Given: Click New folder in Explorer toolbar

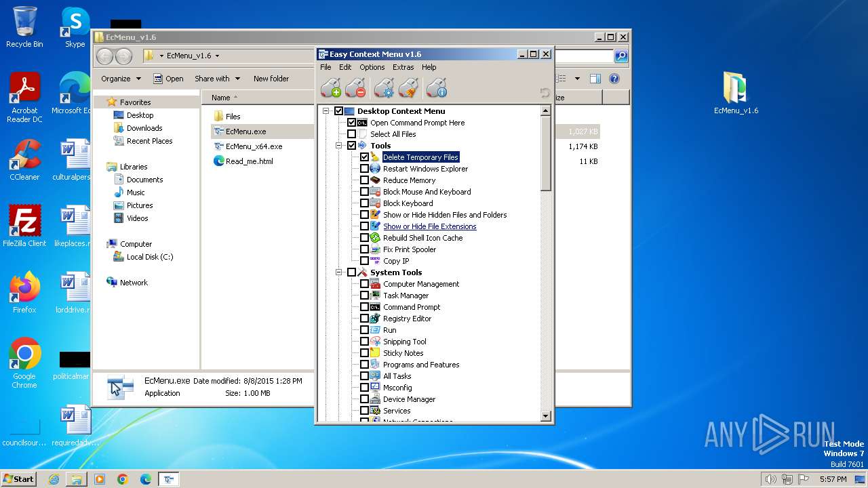Looking at the screenshot, I should (x=271, y=79).
